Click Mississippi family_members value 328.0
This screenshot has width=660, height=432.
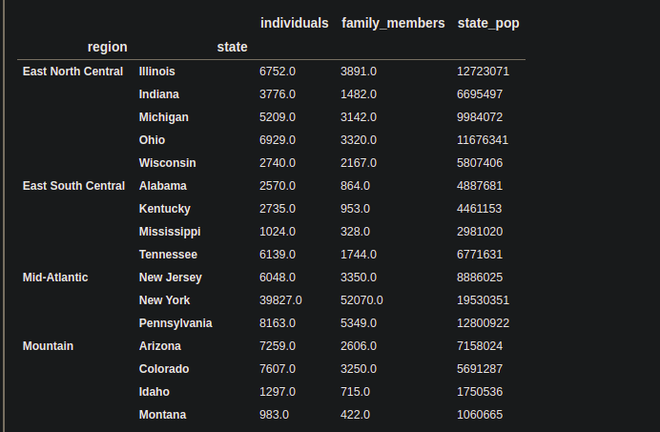[x=355, y=232]
